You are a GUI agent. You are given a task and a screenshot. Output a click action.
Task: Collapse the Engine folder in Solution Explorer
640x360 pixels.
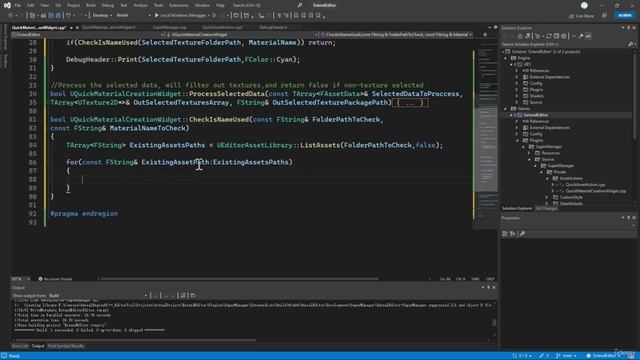(x=506, y=58)
